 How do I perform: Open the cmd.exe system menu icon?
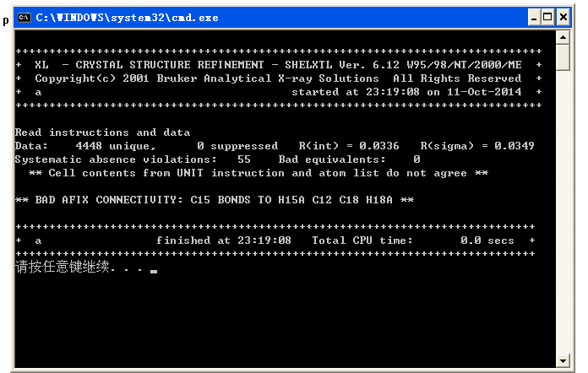(x=24, y=17)
